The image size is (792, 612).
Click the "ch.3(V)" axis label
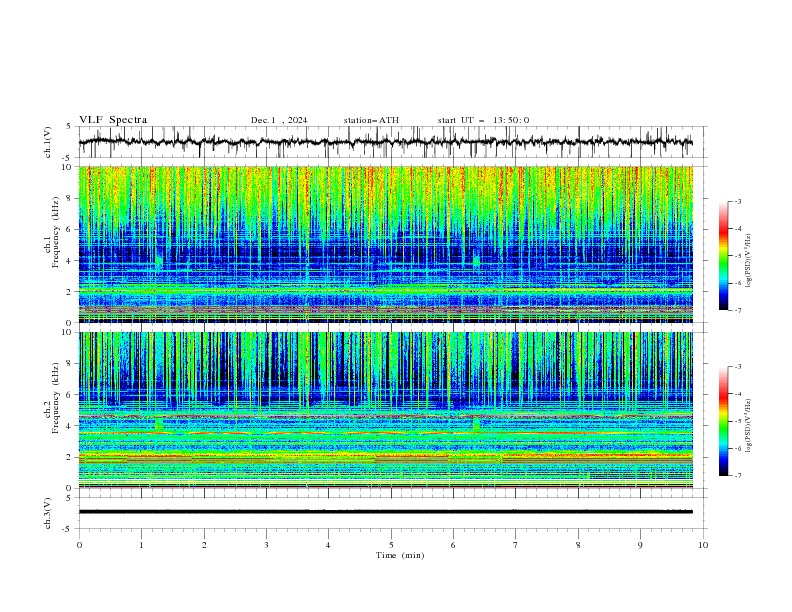click(48, 513)
